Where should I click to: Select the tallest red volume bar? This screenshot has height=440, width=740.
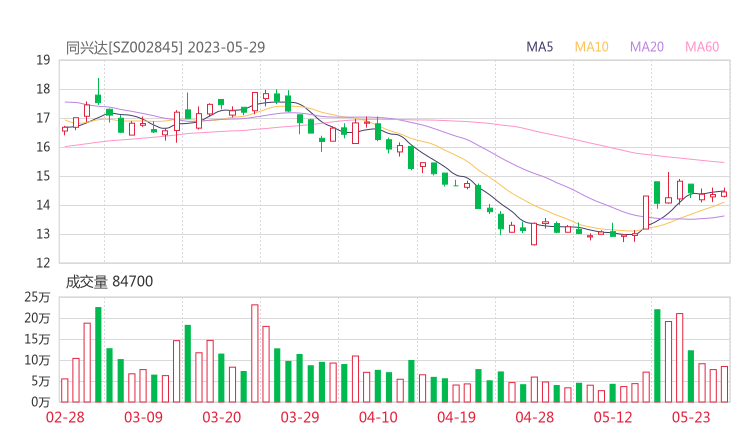pyautogui.click(x=255, y=353)
